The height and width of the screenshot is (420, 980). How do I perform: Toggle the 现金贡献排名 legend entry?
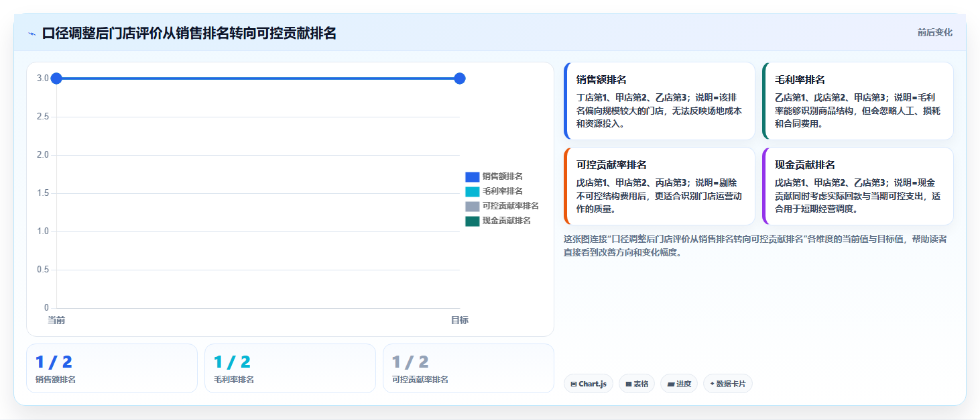(x=498, y=221)
